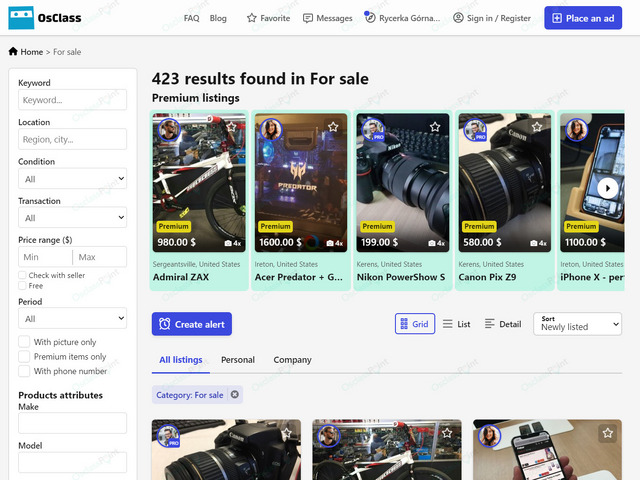Open the Condition dropdown
Viewport: 640px width, 480px height.
(x=72, y=178)
